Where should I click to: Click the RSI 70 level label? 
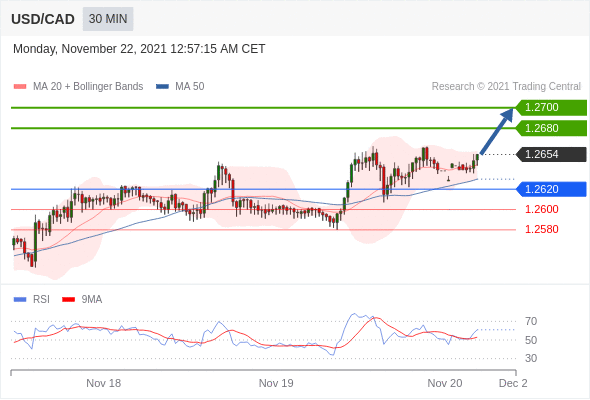[x=531, y=321]
